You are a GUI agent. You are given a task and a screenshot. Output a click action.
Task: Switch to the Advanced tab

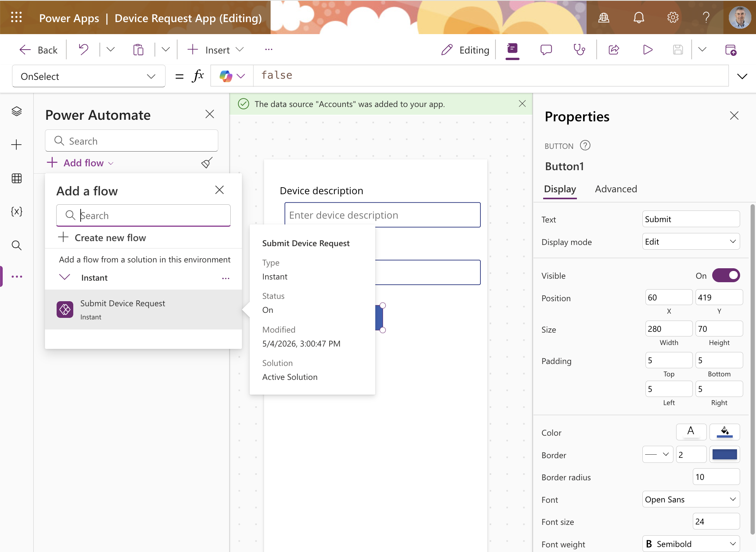click(616, 189)
